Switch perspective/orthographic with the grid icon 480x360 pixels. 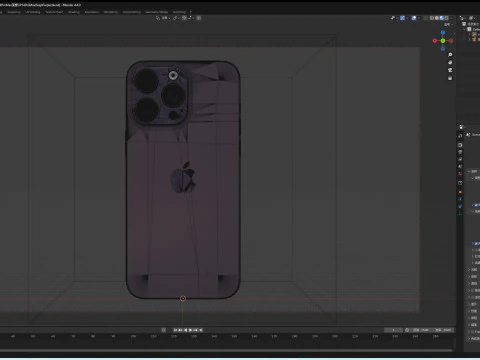pyautogui.click(x=450, y=78)
